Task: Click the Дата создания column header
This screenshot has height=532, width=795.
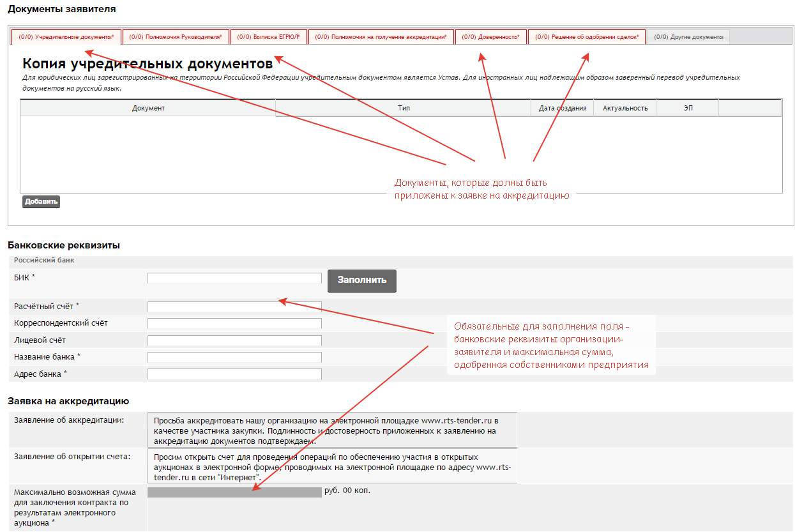Action: [562, 108]
